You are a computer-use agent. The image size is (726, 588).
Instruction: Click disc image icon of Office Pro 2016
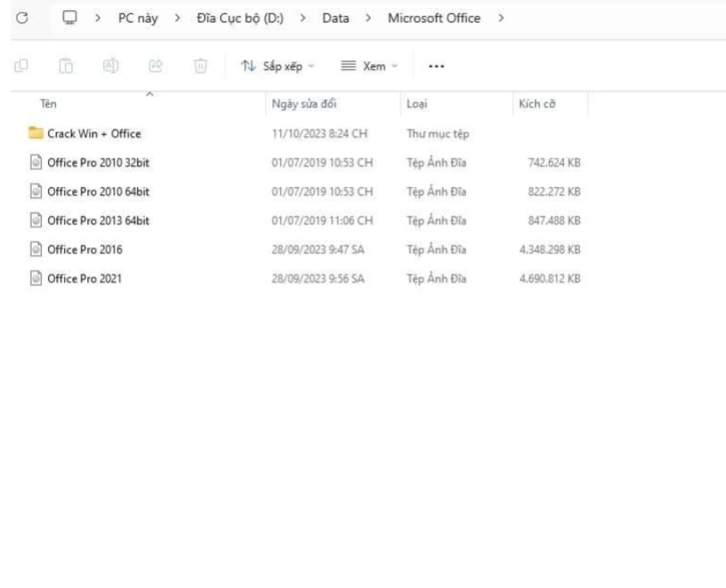coord(36,249)
